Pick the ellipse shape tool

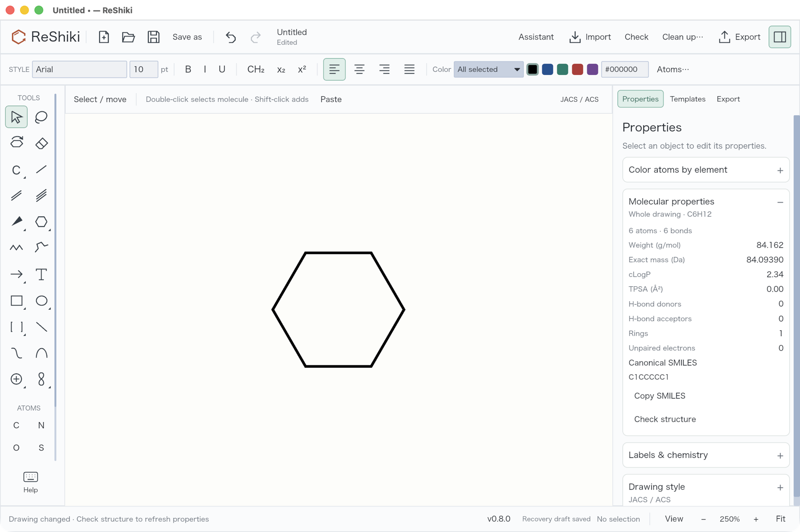41,301
